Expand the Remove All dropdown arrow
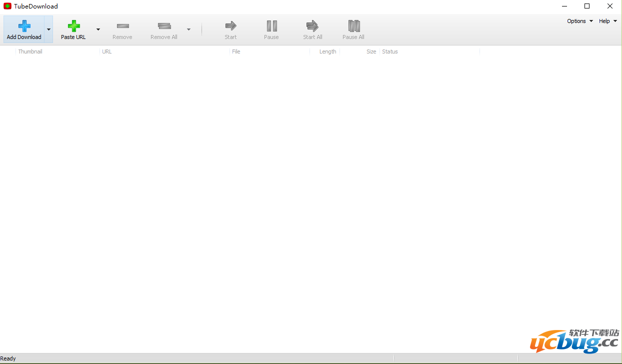Image resolution: width=622 pixels, height=364 pixels. point(188,29)
